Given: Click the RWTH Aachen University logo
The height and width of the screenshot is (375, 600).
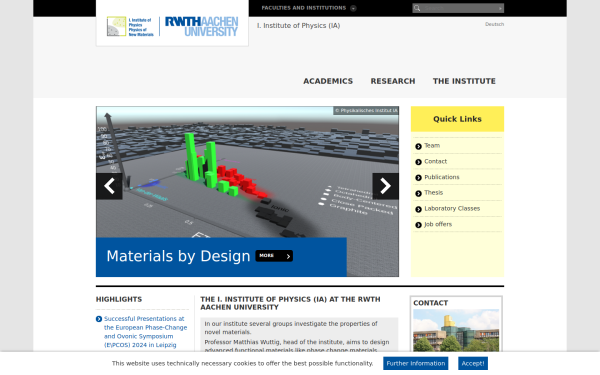Looking at the screenshot, I should tap(201, 27).
